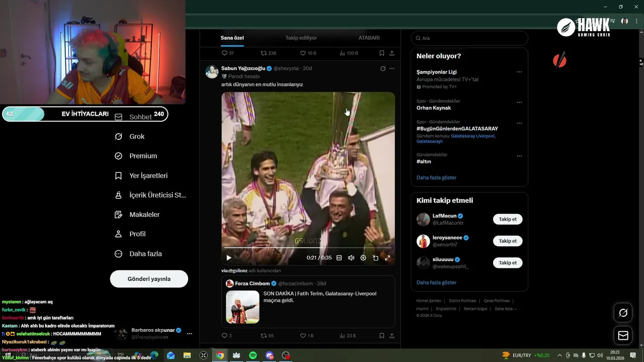
Task: Reply to the post with 3 comments
Action: pyautogui.click(x=226, y=335)
